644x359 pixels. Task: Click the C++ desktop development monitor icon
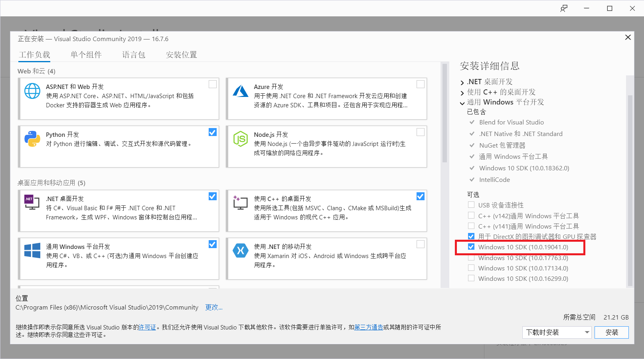(241, 203)
